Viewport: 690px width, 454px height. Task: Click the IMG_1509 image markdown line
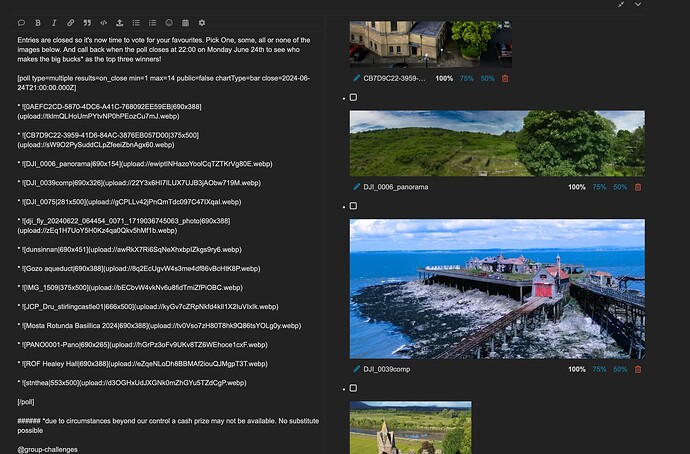(130, 288)
